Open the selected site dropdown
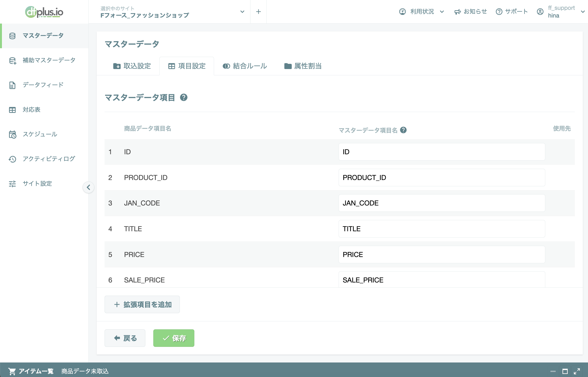The width and height of the screenshot is (588, 377). [x=242, y=12]
